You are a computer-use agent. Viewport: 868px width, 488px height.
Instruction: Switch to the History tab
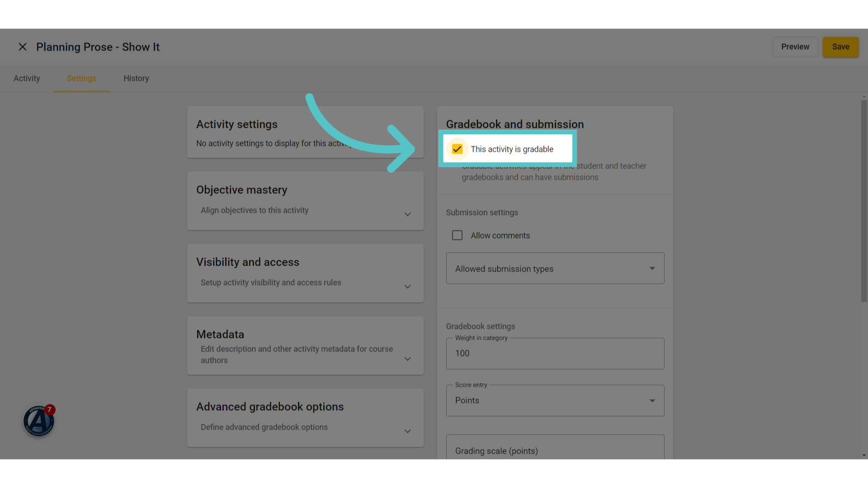(136, 78)
